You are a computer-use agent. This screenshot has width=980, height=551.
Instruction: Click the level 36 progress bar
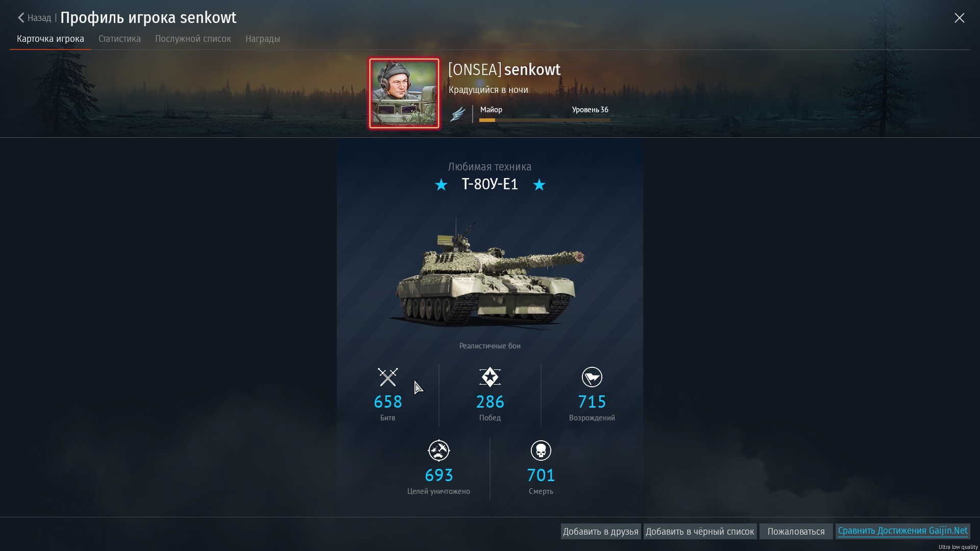[545, 120]
